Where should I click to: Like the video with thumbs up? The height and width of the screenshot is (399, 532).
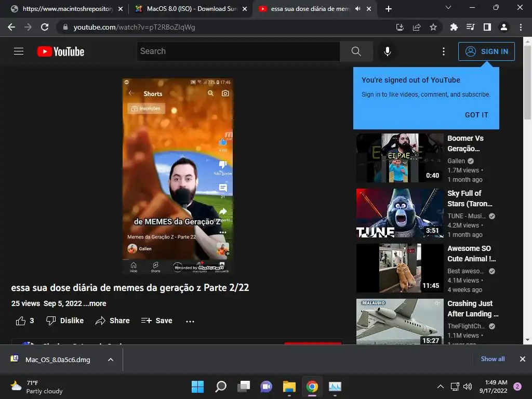(x=25, y=321)
